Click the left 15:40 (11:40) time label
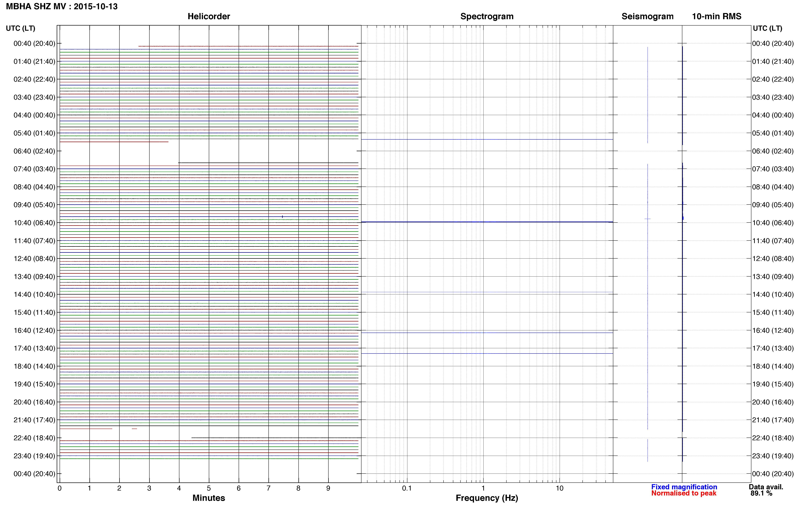The height and width of the screenshot is (508, 812). (x=34, y=312)
